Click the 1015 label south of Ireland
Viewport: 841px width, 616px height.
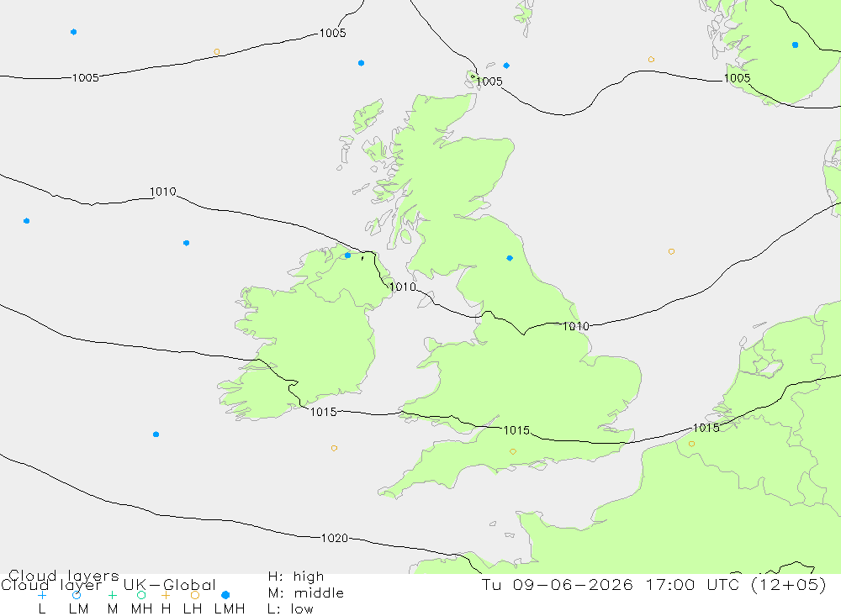(324, 412)
